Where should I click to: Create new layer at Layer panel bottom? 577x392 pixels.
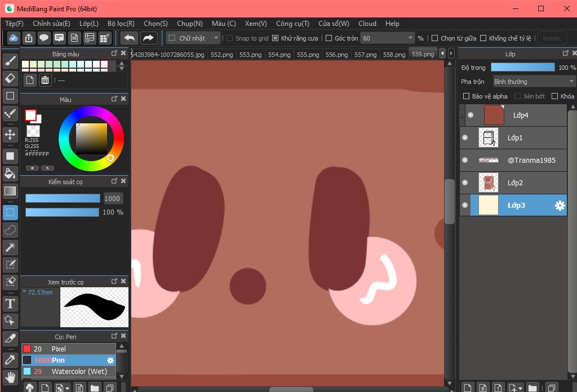[x=467, y=387]
